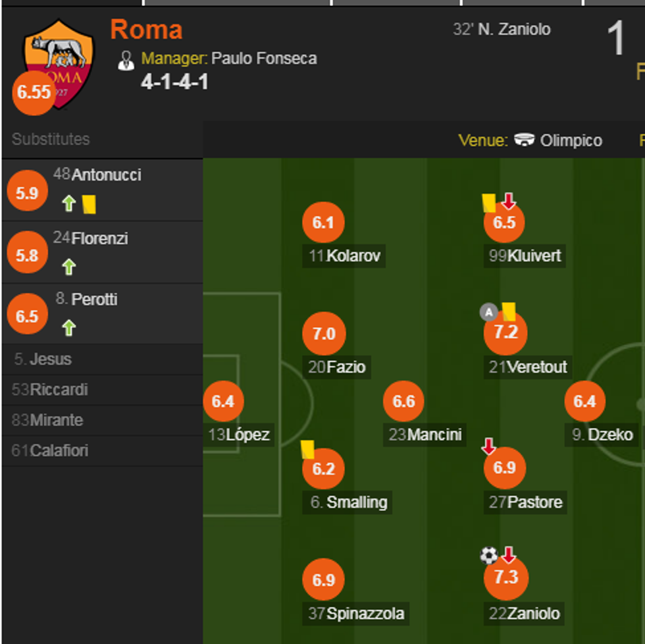Click goalkeeper López's name label
This screenshot has width=645, height=644.
(x=247, y=435)
